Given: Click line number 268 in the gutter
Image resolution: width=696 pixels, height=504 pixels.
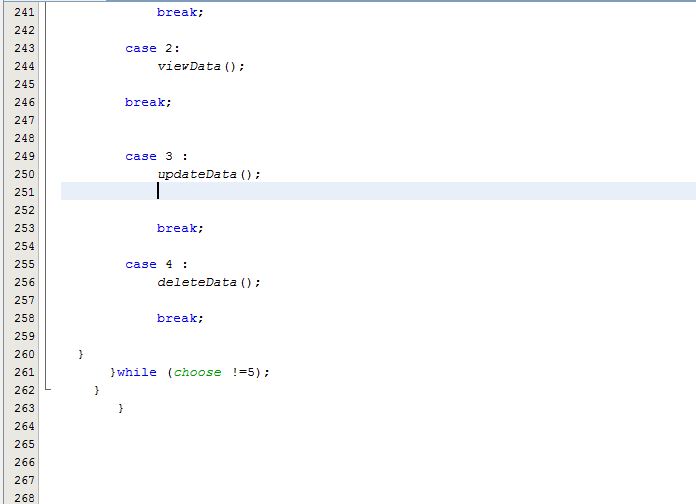Looking at the screenshot, I should click(x=24, y=498).
